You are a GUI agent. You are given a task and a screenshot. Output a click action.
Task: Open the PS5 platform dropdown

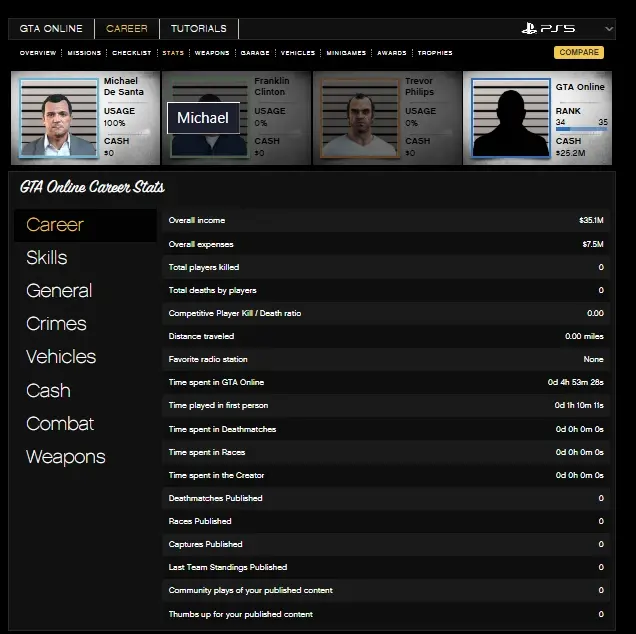[x=608, y=29]
